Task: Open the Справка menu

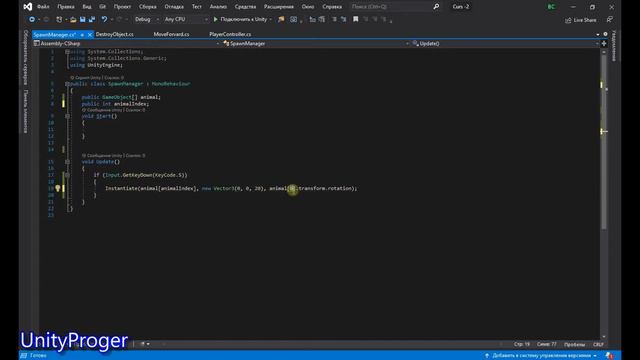Action: click(332, 7)
